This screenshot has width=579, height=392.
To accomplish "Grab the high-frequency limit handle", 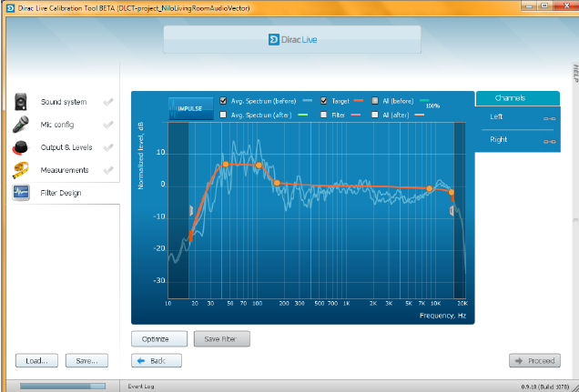I will [452, 211].
